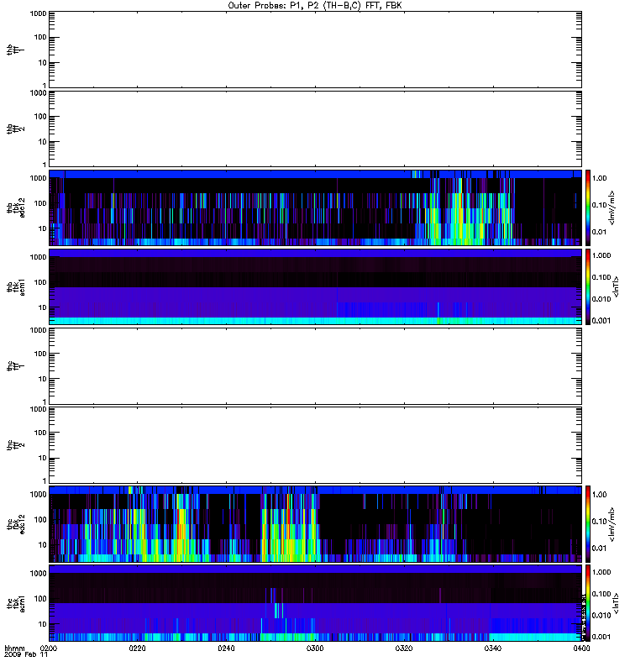Image resolution: width=630 pixels, height=672 pixels.
Task: Click the <|mV/m|> unit label beside thb edc12
Action: pyautogui.click(x=612, y=207)
